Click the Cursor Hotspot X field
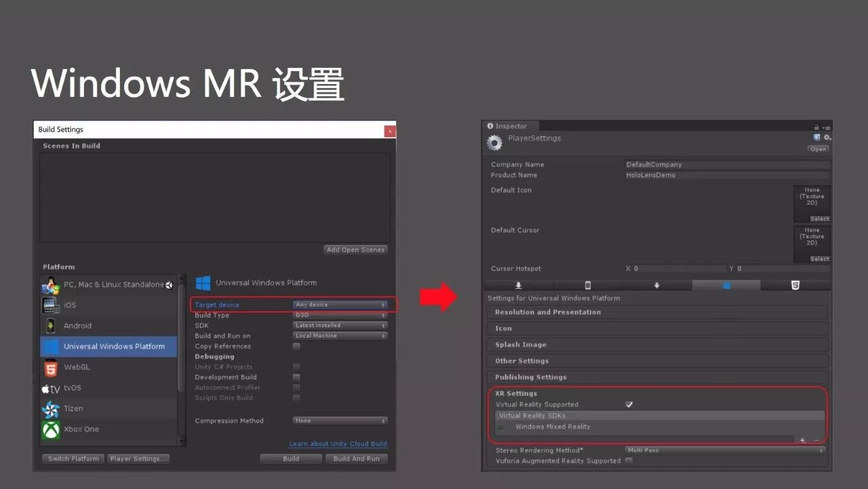This screenshot has height=489, width=868. (679, 269)
